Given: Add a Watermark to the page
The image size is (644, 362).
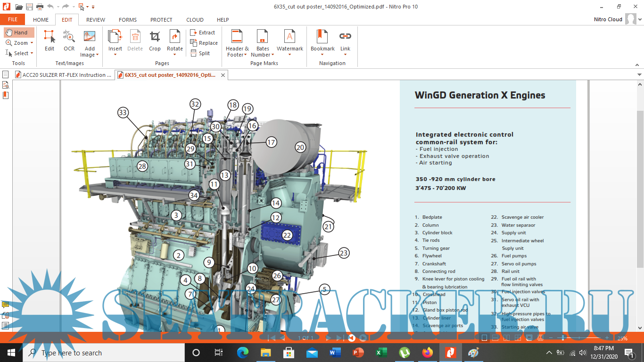Looking at the screenshot, I should (289, 41).
